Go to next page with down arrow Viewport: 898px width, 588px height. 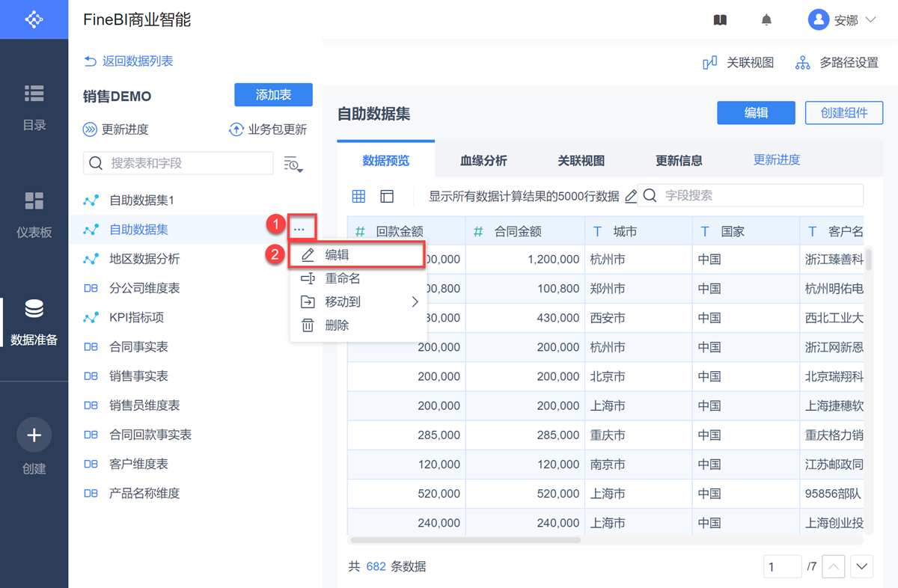pyautogui.click(x=862, y=567)
